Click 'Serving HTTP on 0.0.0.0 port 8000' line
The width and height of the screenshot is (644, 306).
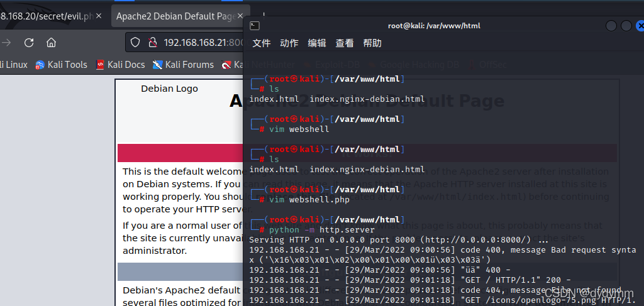tap(399, 240)
